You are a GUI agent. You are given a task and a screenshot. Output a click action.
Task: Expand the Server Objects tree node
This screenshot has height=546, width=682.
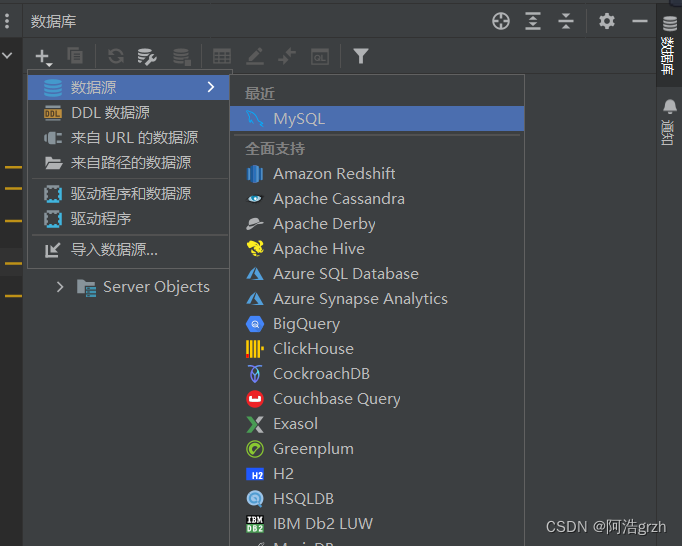pos(60,287)
